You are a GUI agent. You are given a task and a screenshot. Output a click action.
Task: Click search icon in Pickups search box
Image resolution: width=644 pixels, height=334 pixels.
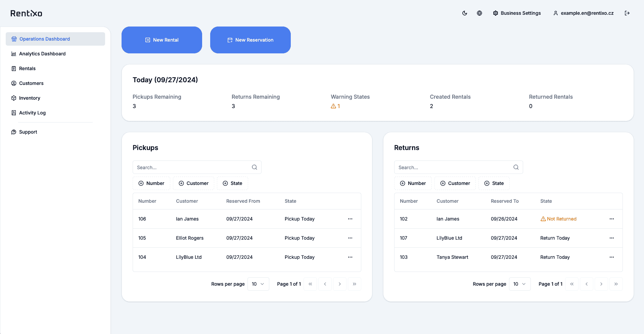coord(255,167)
